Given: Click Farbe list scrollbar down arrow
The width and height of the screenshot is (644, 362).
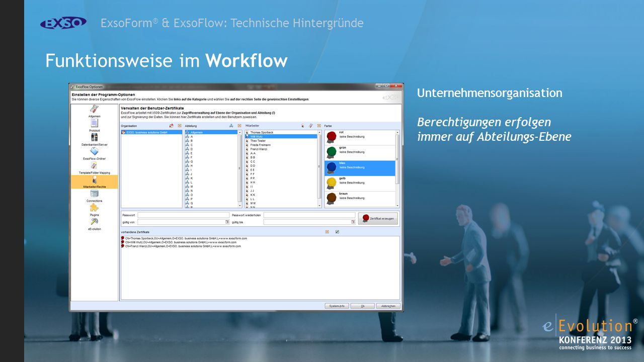Looking at the screenshot, I should coord(397,206).
